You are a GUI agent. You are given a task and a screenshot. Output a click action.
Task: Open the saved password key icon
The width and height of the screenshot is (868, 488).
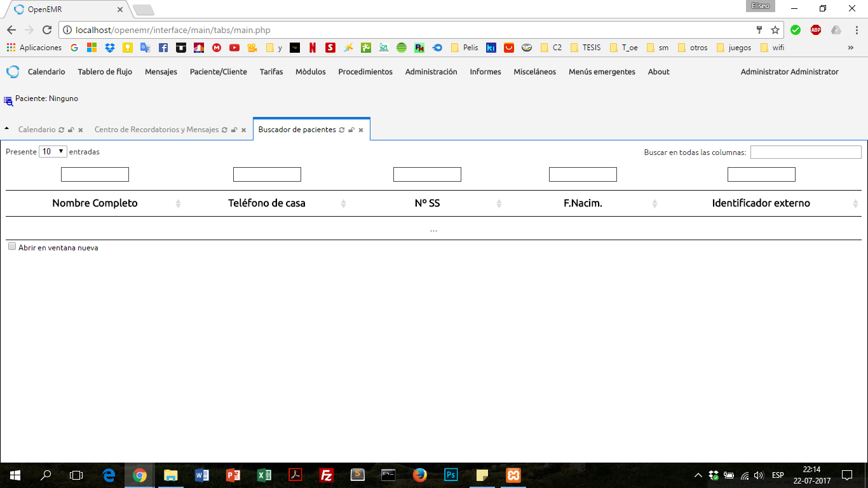(759, 30)
